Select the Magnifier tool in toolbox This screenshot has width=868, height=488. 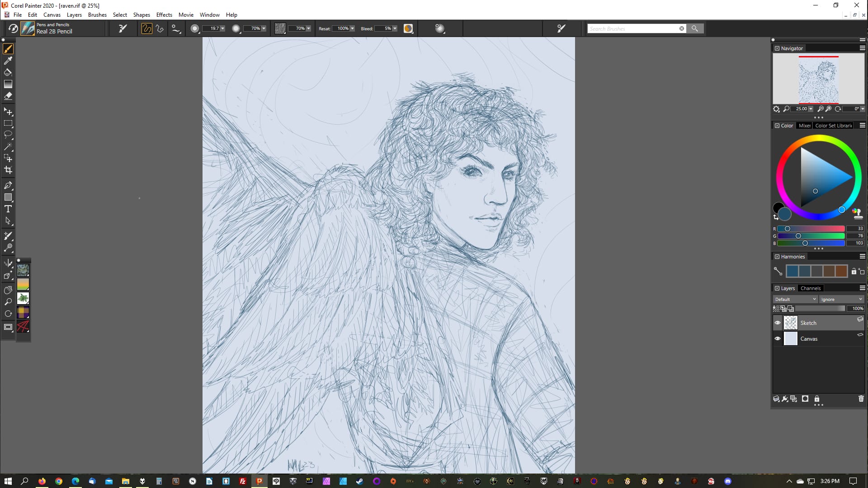[x=8, y=302]
